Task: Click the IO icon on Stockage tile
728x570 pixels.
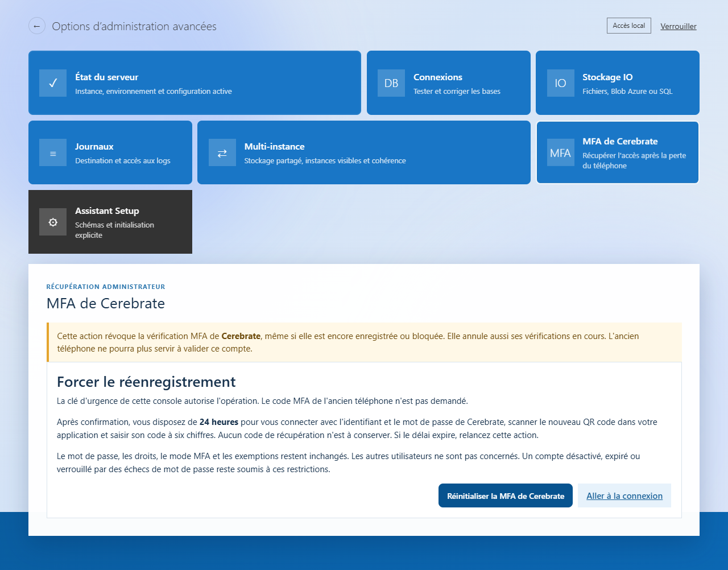Action: click(561, 83)
